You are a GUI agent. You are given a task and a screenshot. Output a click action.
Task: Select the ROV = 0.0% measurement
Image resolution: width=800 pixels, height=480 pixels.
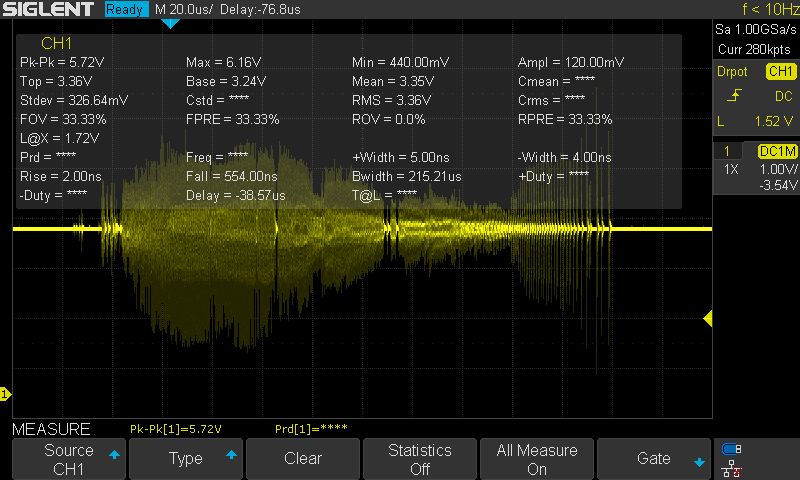(388, 119)
